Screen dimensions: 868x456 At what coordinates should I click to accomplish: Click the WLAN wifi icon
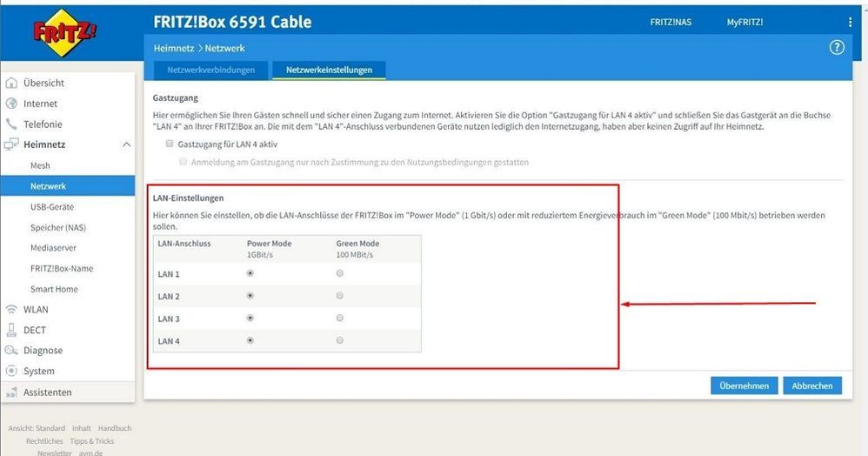pyautogui.click(x=11, y=309)
